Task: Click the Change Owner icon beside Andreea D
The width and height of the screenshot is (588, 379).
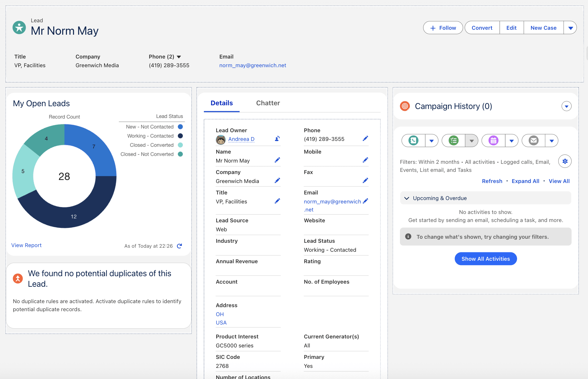Action: [x=277, y=139]
